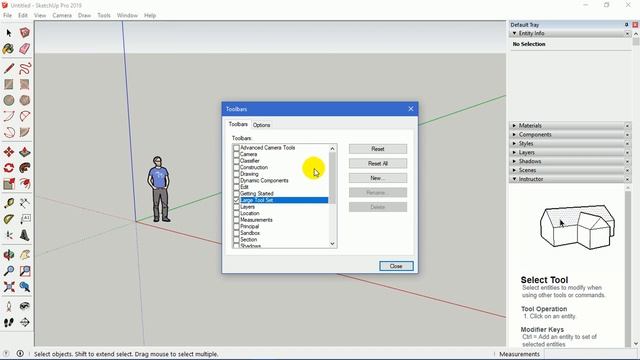Enable the Sandbox toolbar checkbox
Viewport: 640px width, 360px height.
[x=236, y=233]
